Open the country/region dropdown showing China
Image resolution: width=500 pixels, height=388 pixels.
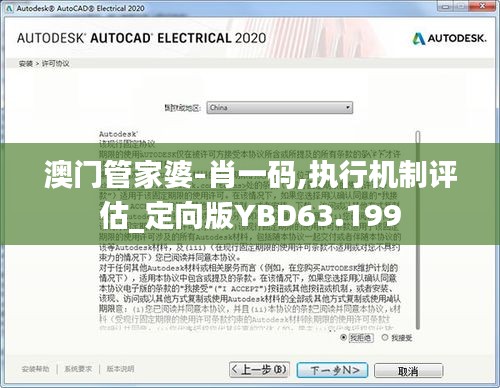(x=279, y=108)
